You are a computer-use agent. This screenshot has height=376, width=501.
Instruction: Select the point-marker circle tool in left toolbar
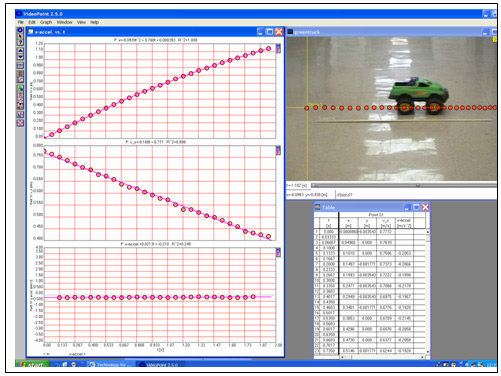20,30
